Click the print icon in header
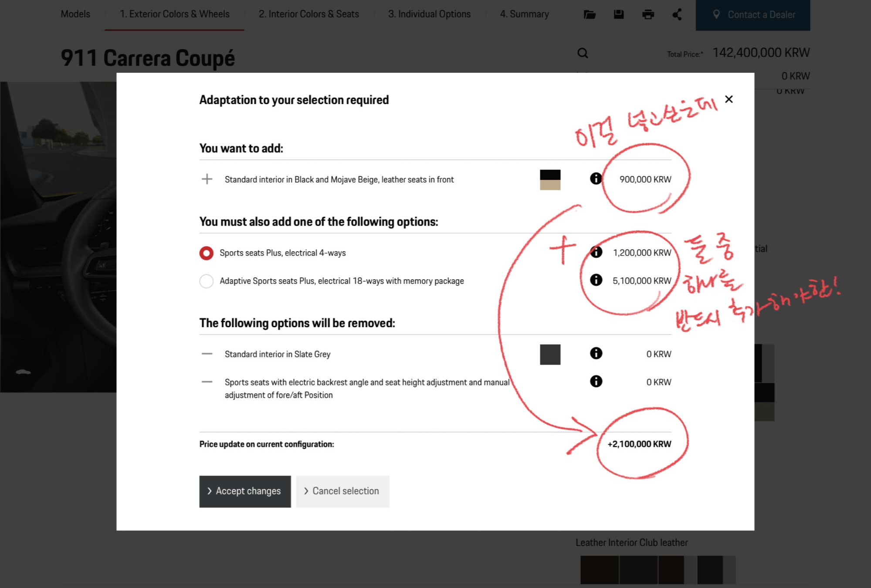 coord(648,14)
